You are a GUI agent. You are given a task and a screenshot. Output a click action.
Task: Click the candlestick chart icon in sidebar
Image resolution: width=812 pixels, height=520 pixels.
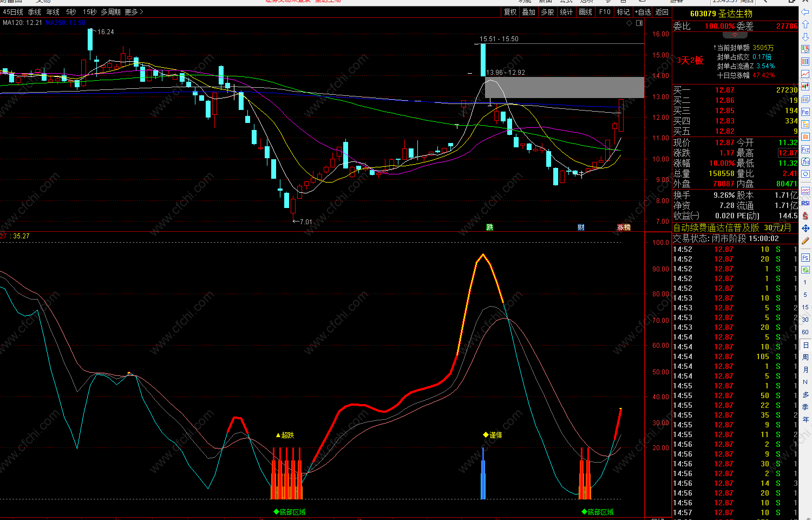tap(806, 86)
